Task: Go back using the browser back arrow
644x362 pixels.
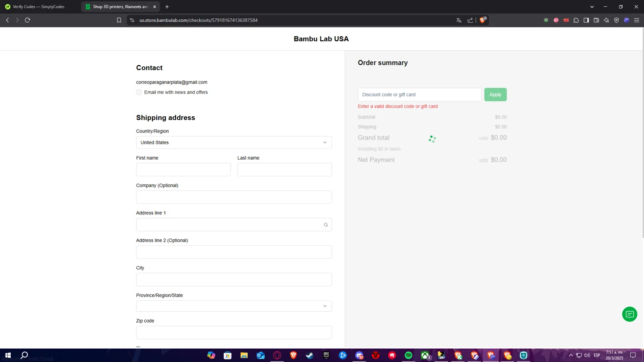Action: point(7,20)
